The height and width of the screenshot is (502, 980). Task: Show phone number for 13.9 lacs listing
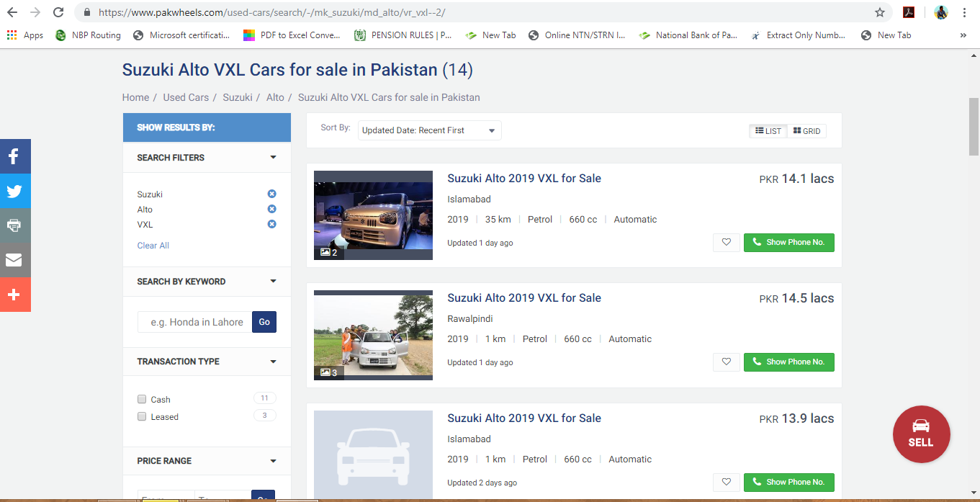[x=789, y=483]
